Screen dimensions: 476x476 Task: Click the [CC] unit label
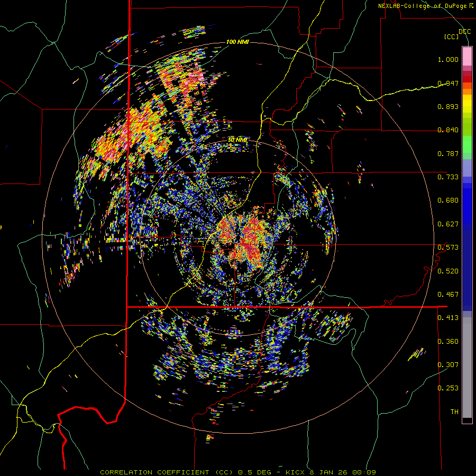click(452, 36)
